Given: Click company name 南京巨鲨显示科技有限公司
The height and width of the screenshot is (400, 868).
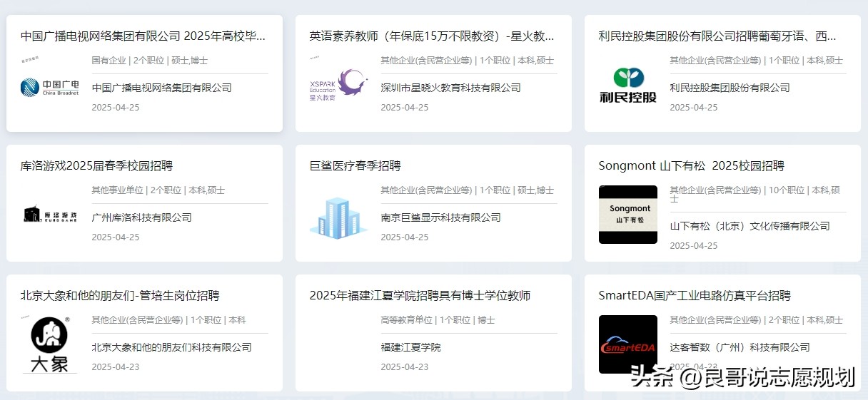Looking at the screenshot, I should click(x=440, y=217).
